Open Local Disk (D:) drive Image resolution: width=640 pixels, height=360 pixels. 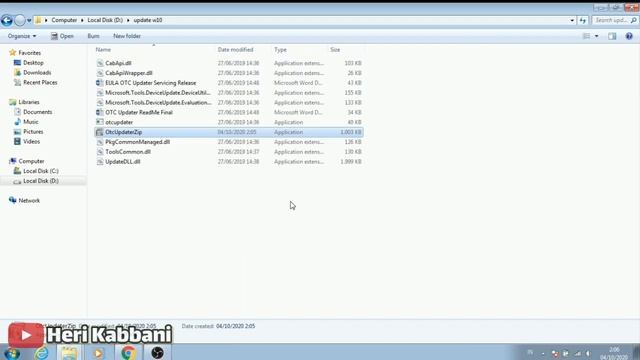[41, 181]
